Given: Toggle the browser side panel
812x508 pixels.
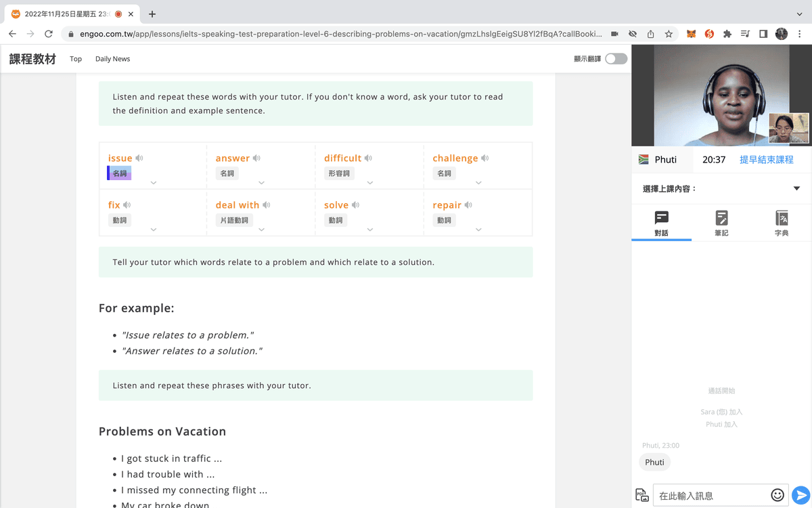Looking at the screenshot, I should click(x=763, y=34).
